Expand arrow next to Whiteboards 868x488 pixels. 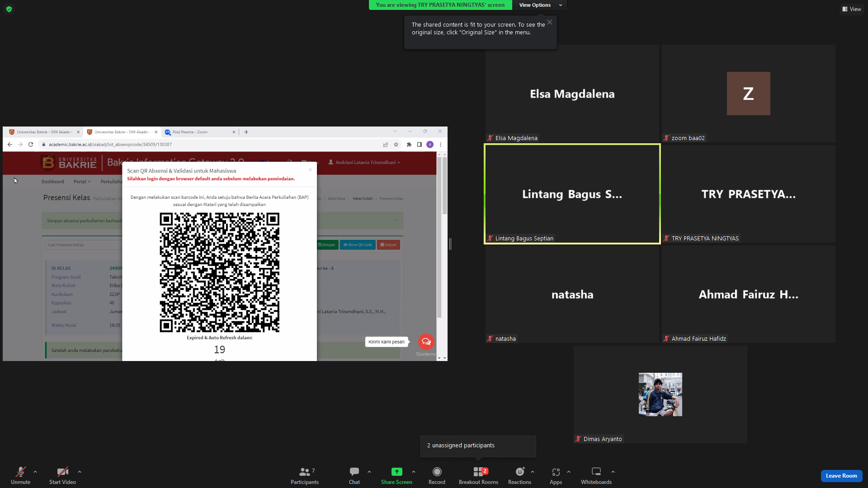point(613,472)
